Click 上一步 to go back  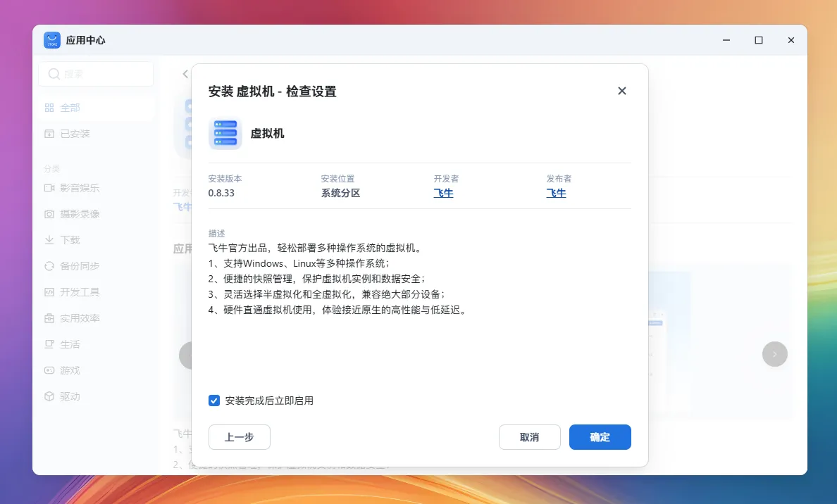click(239, 437)
